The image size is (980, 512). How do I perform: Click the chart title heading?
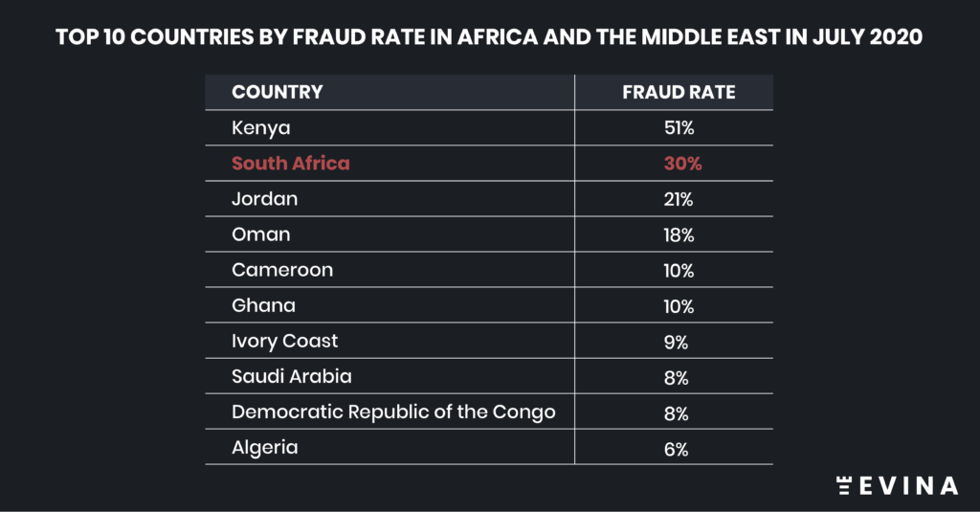[x=489, y=37]
